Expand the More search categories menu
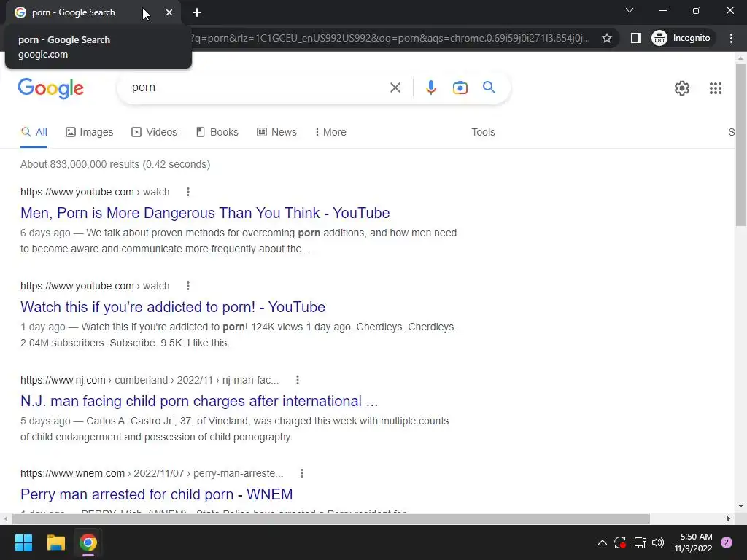This screenshot has height=560, width=747. click(330, 133)
